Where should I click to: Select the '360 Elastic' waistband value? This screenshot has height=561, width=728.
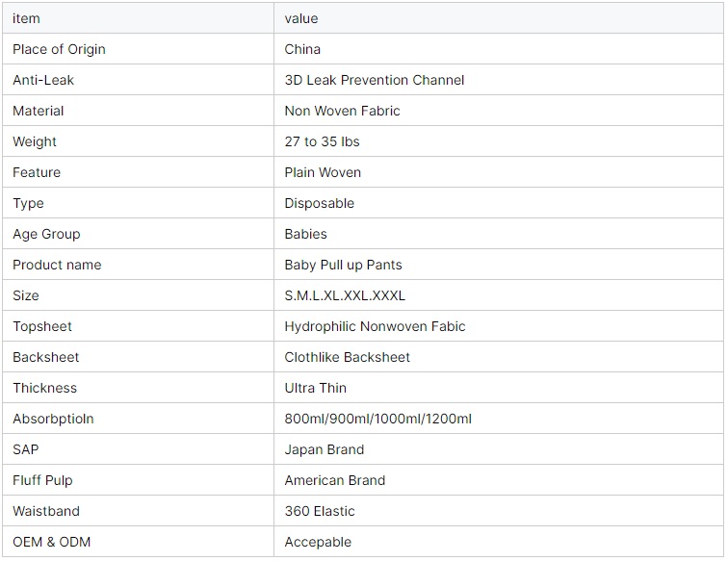tap(320, 511)
